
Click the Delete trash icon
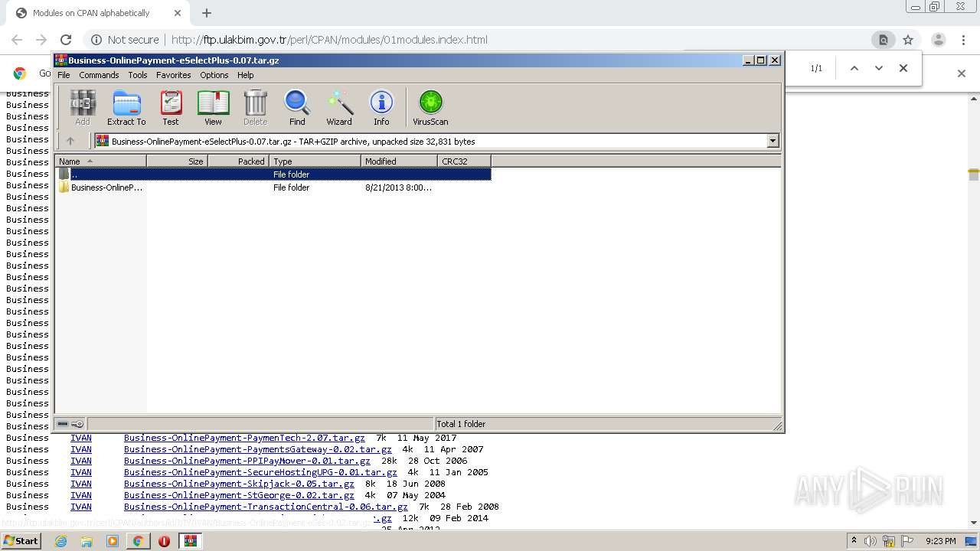pos(255,107)
